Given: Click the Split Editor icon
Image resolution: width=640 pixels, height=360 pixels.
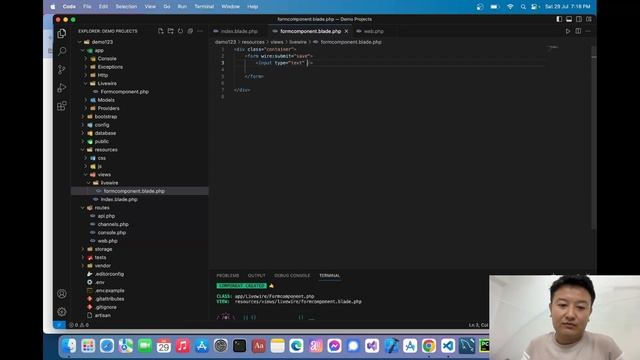Looking at the screenshot, I should coord(578,31).
